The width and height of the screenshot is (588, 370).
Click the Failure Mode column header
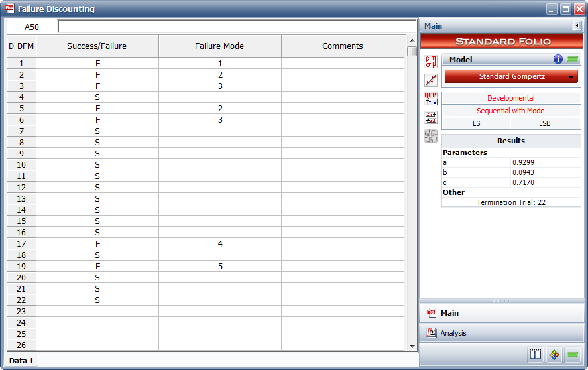(x=219, y=46)
